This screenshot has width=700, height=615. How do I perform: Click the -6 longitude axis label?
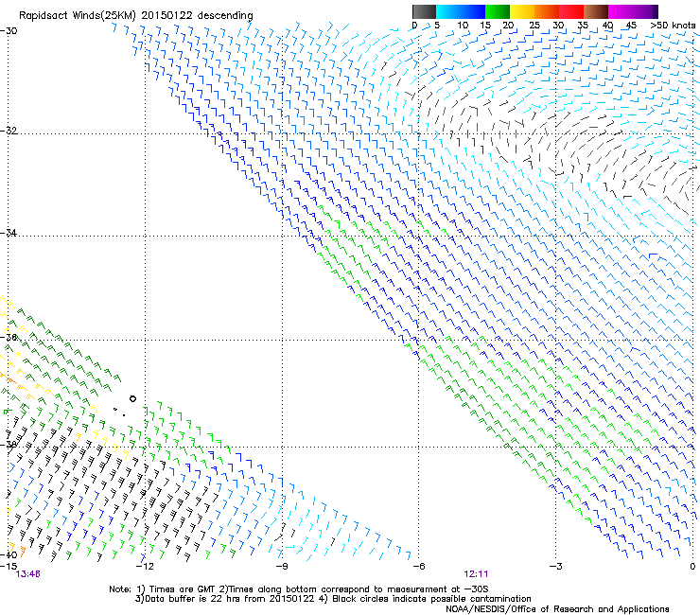pyautogui.click(x=419, y=567)
